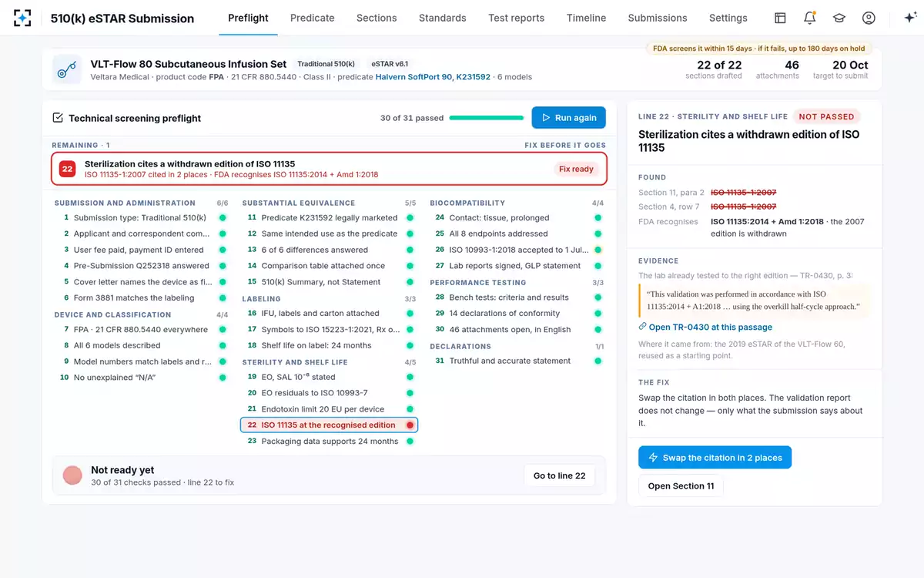Click Swap the citation in 2 places

715,458
